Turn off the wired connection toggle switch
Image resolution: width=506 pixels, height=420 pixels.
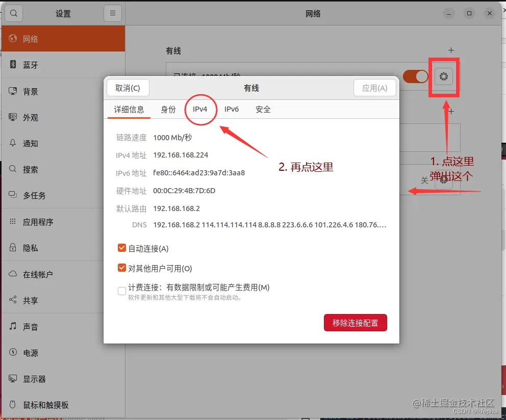coord(415,76)
